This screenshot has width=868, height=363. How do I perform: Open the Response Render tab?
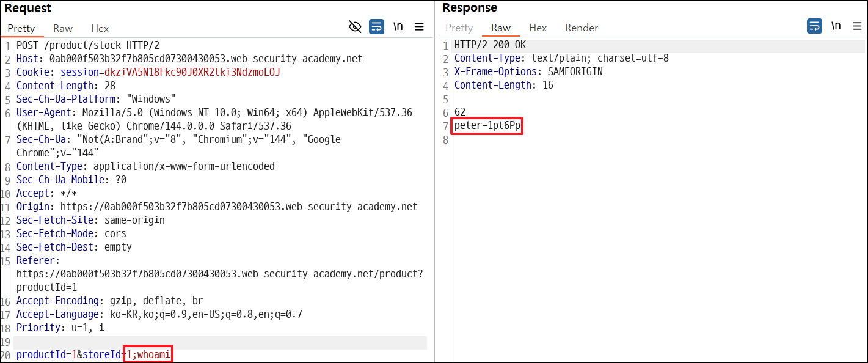click(582, 28)
